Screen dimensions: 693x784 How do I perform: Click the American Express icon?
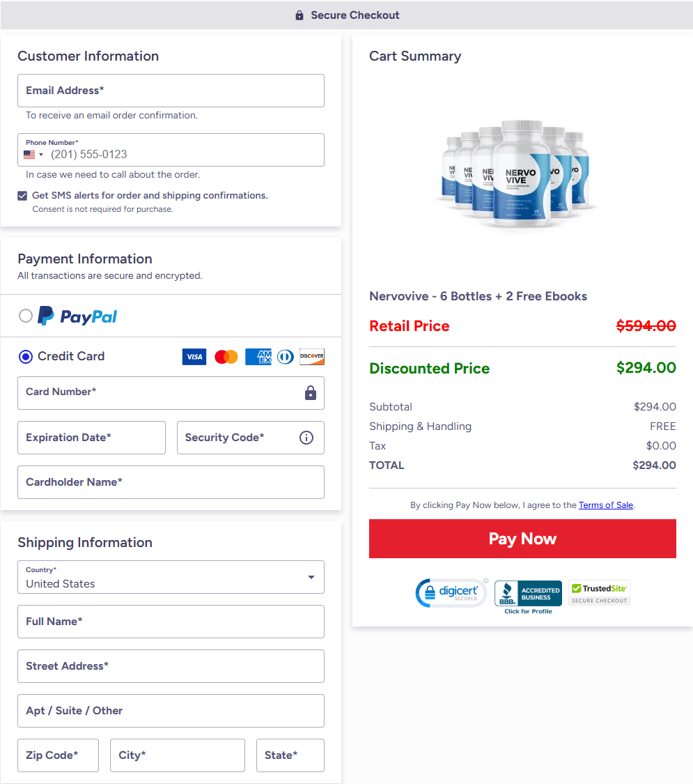(258, 356)
